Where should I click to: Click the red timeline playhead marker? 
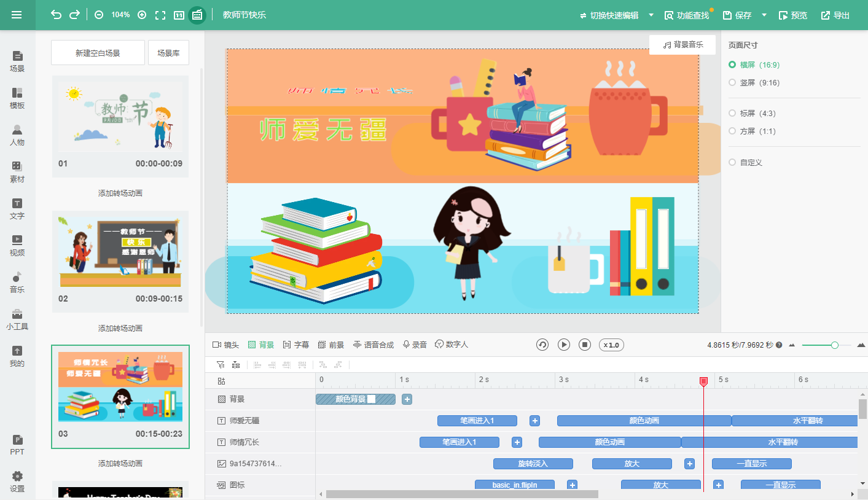703,381
